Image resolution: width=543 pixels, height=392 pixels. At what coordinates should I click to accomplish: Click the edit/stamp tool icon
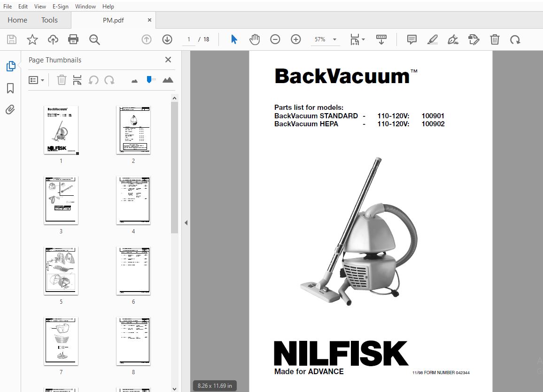pos(474,39)
